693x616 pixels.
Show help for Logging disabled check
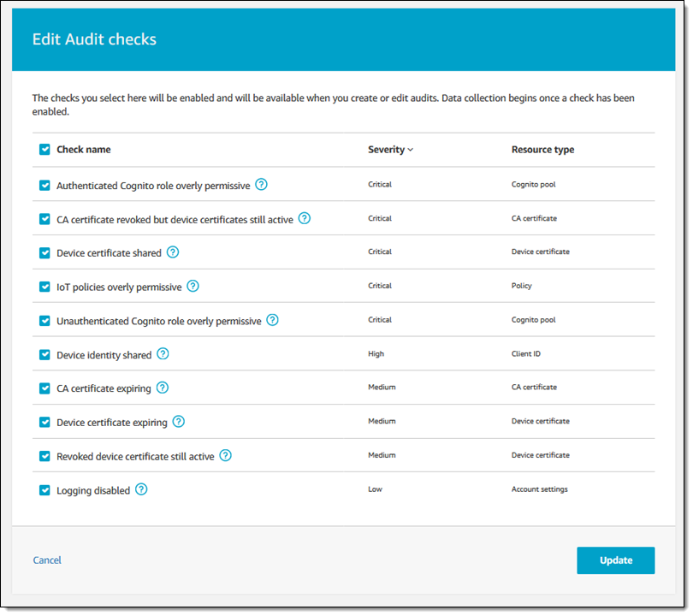click(x=142, y=489)
